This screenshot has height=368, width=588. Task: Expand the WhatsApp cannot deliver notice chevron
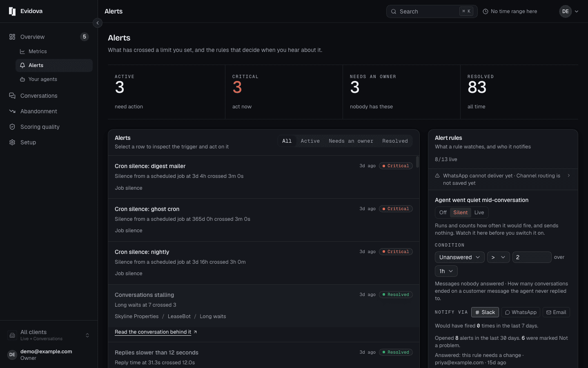[x=569, y=176]
